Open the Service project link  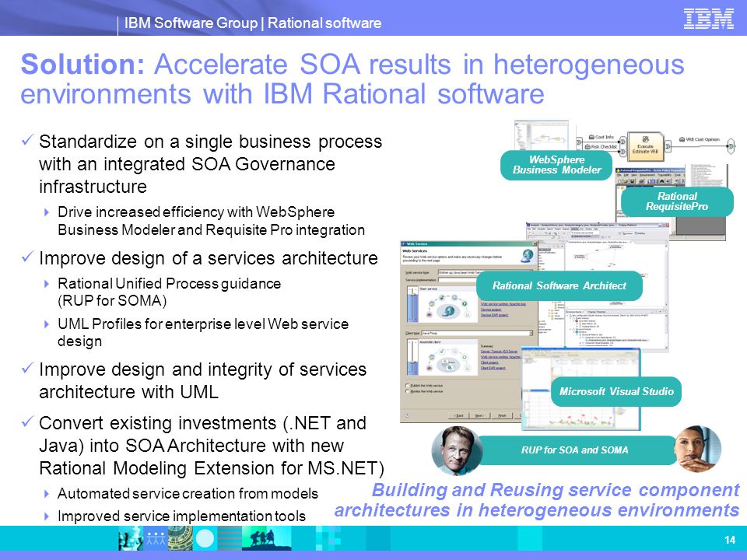pos(491,310)
